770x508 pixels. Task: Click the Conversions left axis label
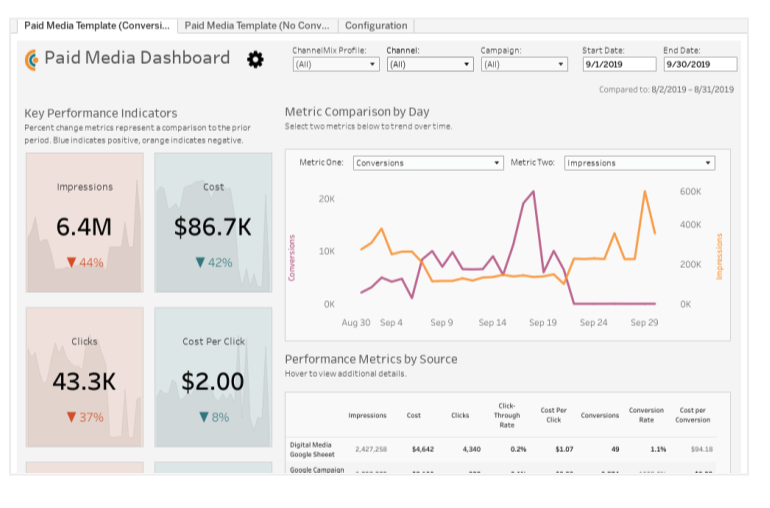point(292,258)
